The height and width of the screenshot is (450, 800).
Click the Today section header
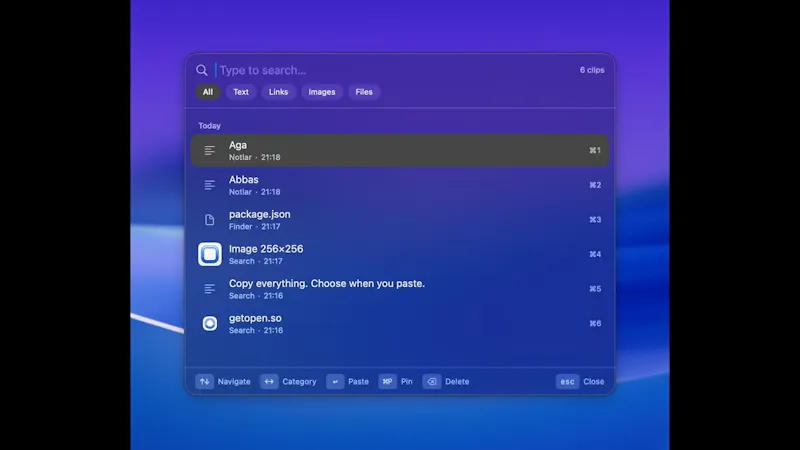tap(210, 126)
